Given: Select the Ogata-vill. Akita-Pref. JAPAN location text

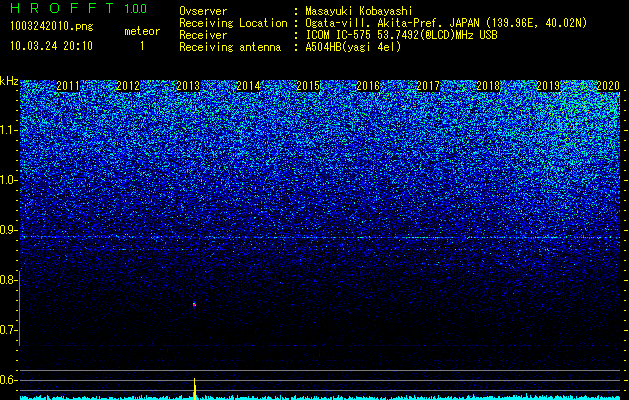Looking at the screenshot, I should coord(446,23).
